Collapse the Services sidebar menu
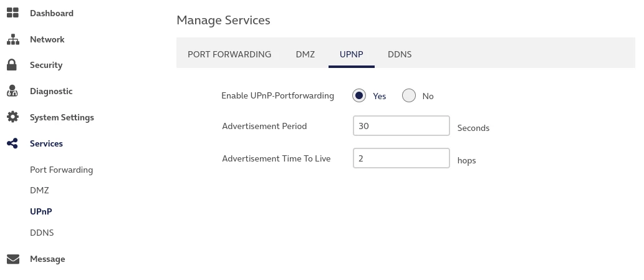This screenshot has width=644, height=280. 46,143
